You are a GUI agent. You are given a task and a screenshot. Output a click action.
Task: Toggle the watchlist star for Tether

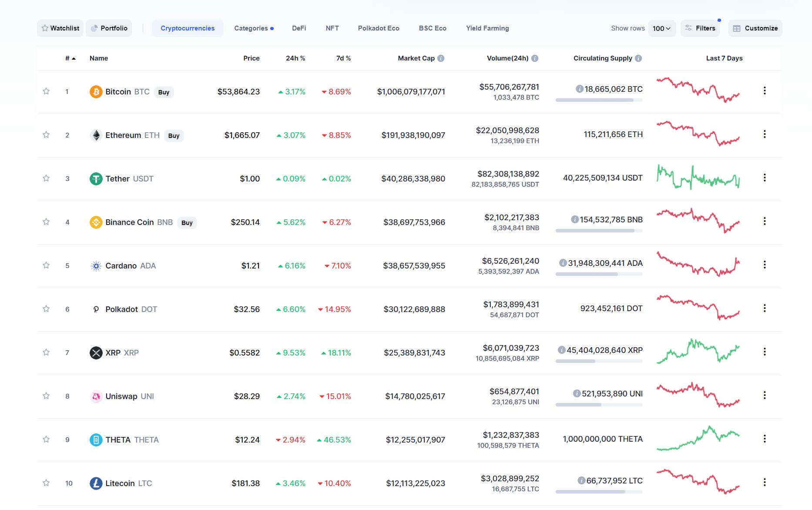pyautogui.click(x=46, y=178)
